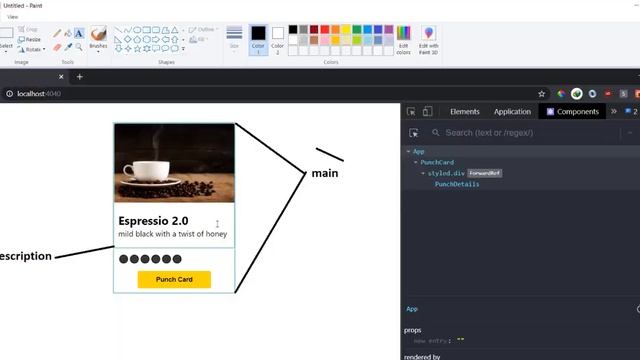Collapse the styled.div tree node arrow
This screenshot has width=640, height=360.
coord(423,173)
